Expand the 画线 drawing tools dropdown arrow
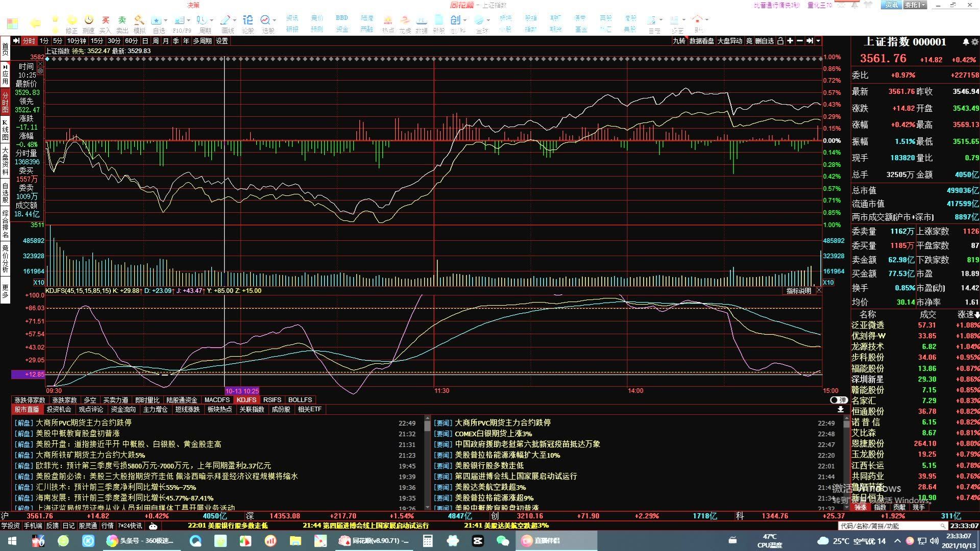 pos(235,20)
